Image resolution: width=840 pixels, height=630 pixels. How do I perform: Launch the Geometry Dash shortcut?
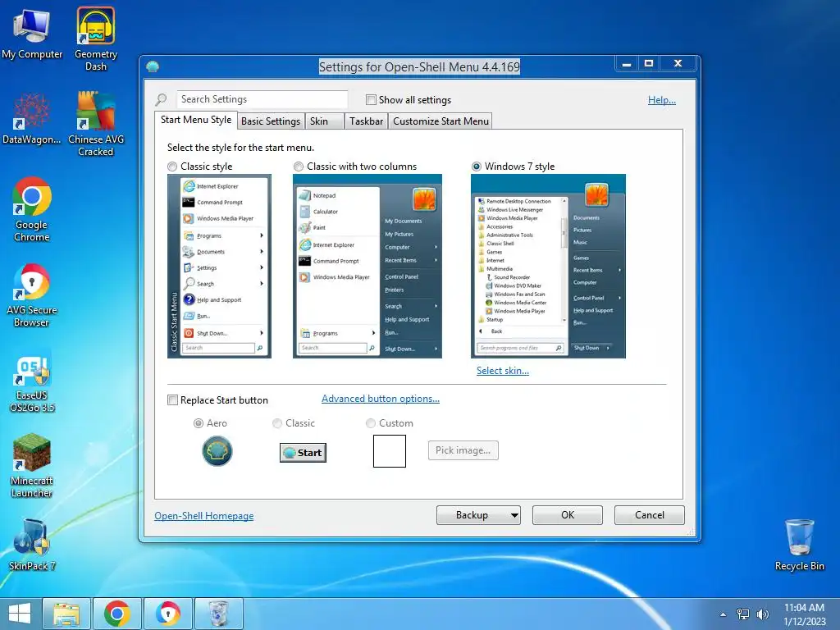click(96, 39)
